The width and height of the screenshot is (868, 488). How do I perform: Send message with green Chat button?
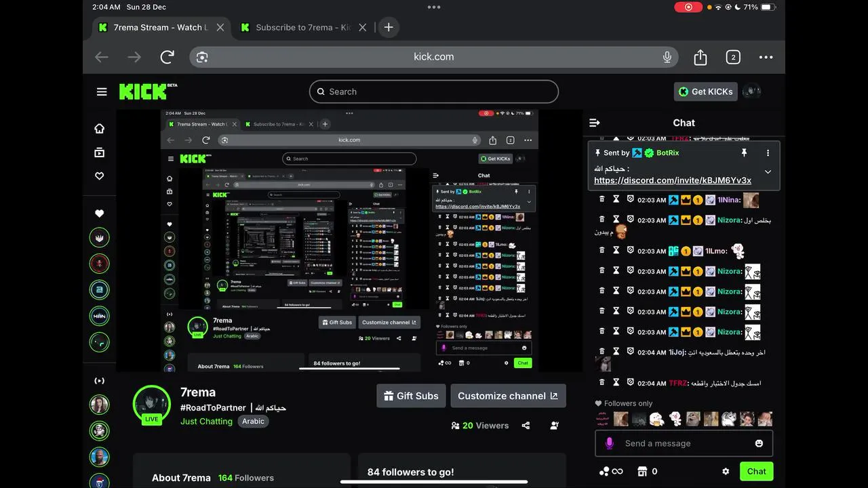pyautogui.click(x=757, y=471)
